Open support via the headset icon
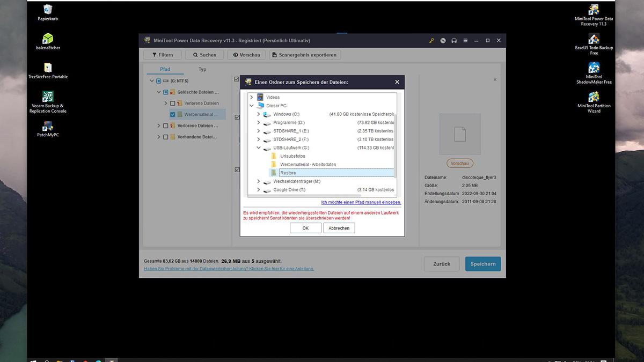 tap(454, 40)
